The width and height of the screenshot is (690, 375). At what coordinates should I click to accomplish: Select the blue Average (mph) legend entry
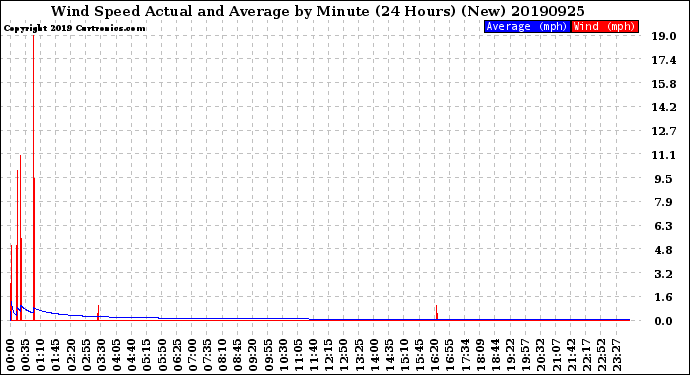527,26
